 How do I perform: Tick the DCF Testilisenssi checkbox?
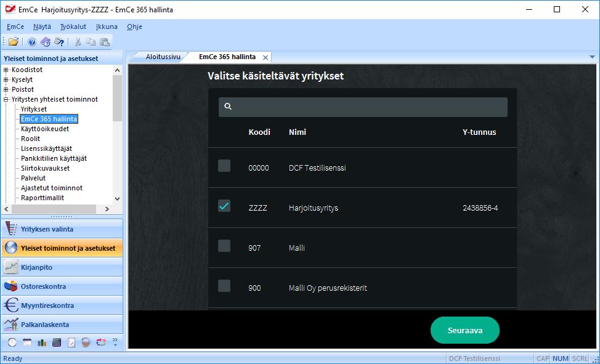224,166
